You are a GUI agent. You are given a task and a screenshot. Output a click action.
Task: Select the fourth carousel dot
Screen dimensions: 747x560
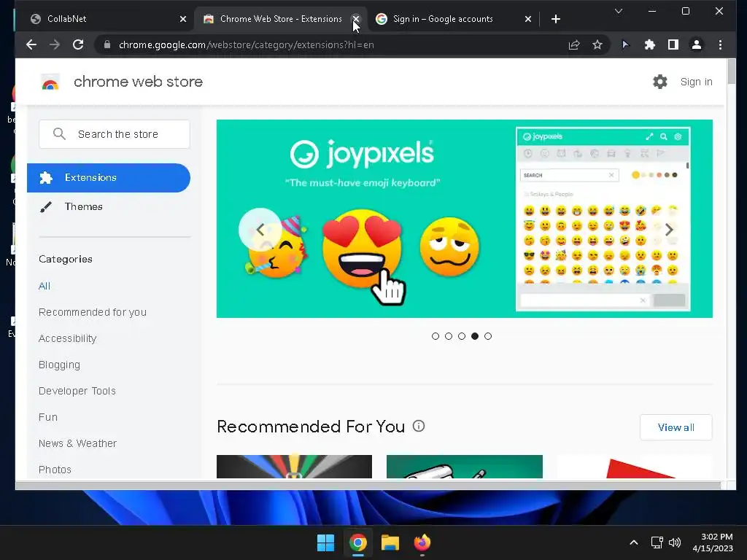(475, 336)
